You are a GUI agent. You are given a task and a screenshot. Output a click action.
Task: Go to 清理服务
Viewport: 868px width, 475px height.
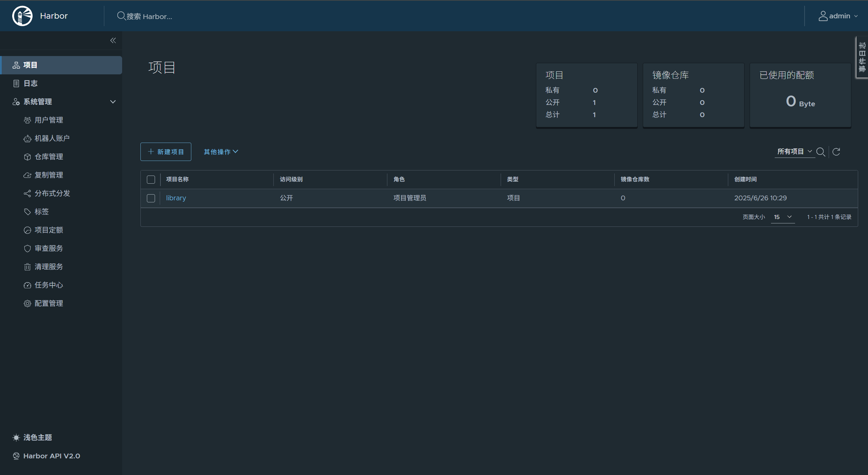coord(49,267)
